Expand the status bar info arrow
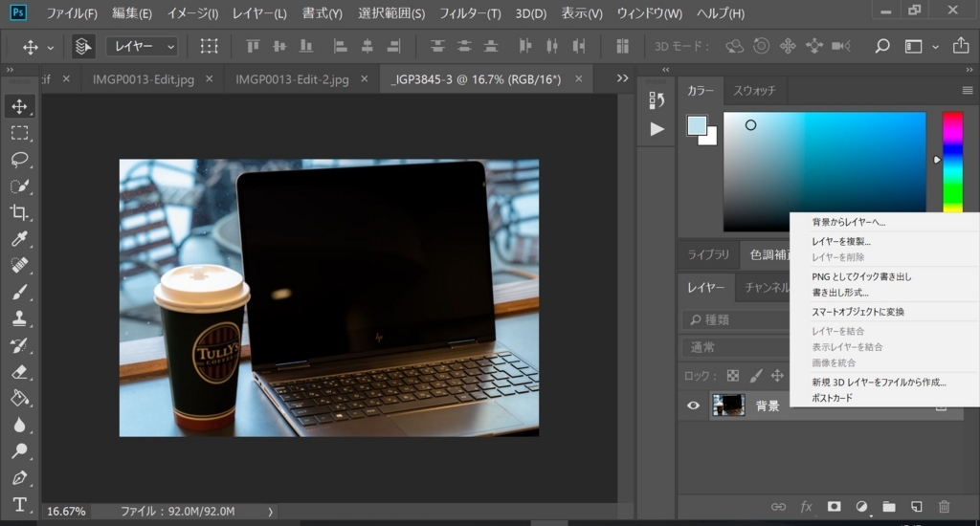 tap(271, 512)
